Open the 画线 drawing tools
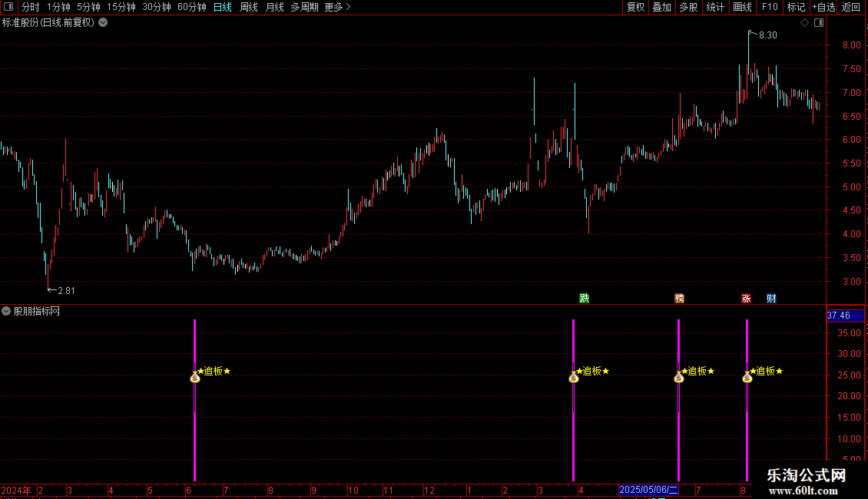868x499 pixels. click(742, 7)
